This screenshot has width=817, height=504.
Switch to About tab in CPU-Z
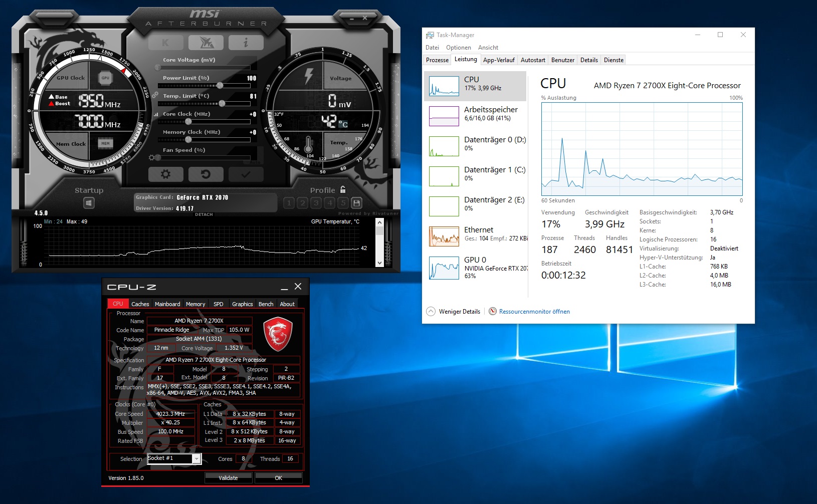click(x=287, y=304)
